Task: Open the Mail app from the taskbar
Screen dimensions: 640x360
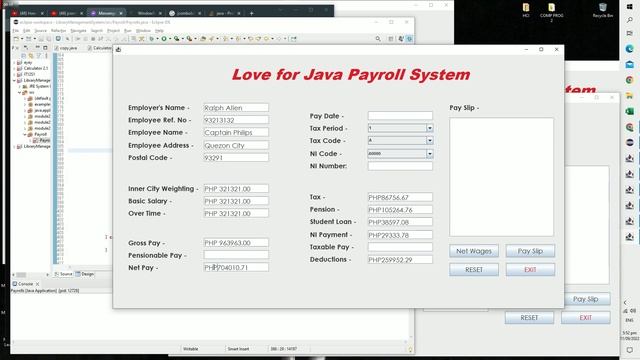Action: [630, 64]
